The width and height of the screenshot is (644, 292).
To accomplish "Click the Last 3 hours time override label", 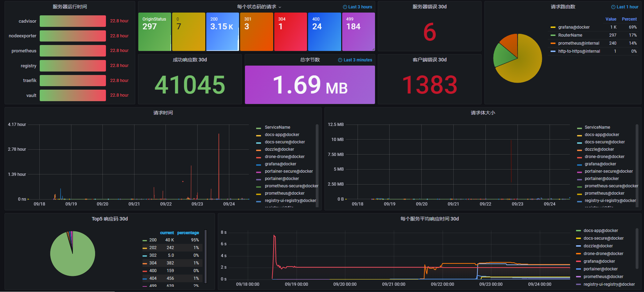I will coord(360,7).
